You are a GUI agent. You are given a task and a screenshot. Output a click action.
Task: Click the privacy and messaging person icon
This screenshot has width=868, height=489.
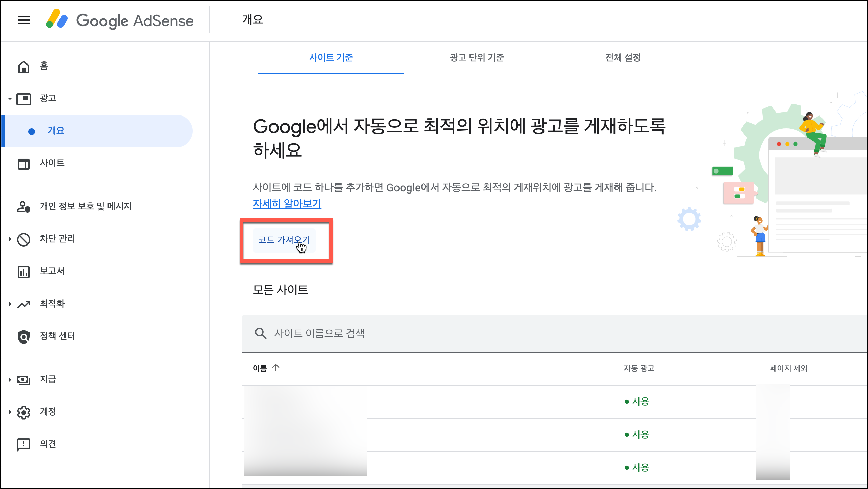(24, 207)
